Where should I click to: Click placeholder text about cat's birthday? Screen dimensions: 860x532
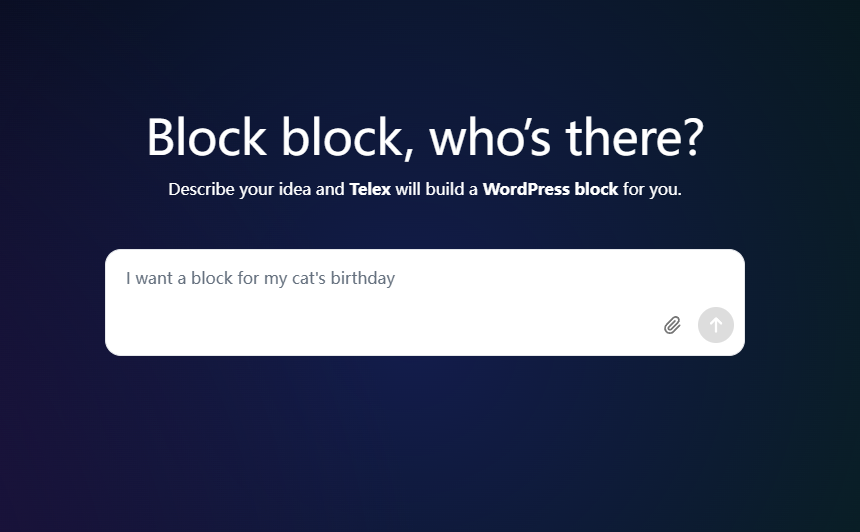pyautogui.click(x=261, y=279)
